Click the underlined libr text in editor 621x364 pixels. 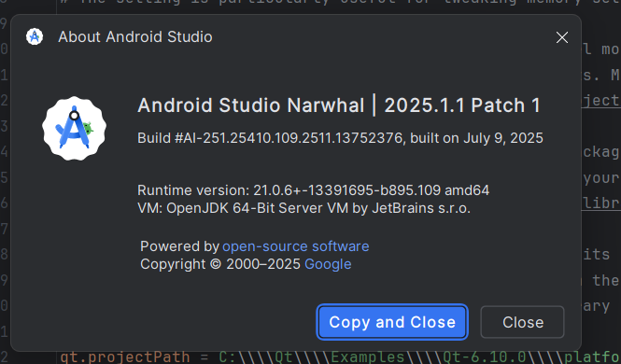pyautogui.click(x=601, y=203)
